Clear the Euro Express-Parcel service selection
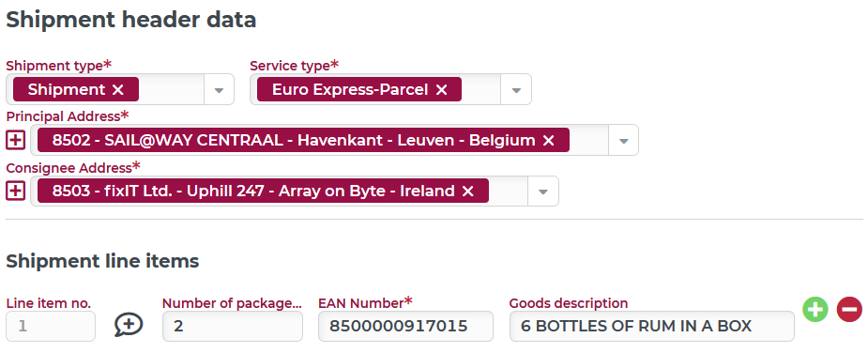The image size is (868, 353). pyautogui.click(x=441, y=90)
